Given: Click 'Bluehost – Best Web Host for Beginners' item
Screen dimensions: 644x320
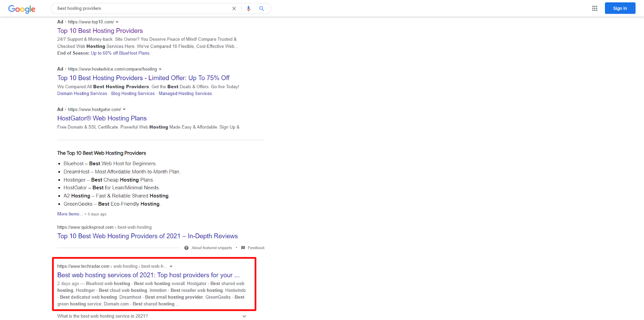Looking at the screenshot, I should click(x=110, y=164).
